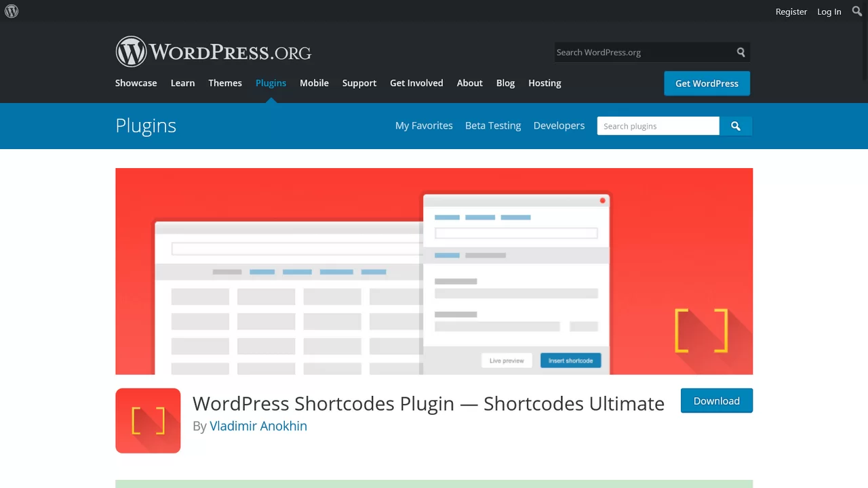Go to the Showcase menu item
Image resolution: width=868 pixels, height=488 pixels.
pyautogui.click(x=136, y=83)
